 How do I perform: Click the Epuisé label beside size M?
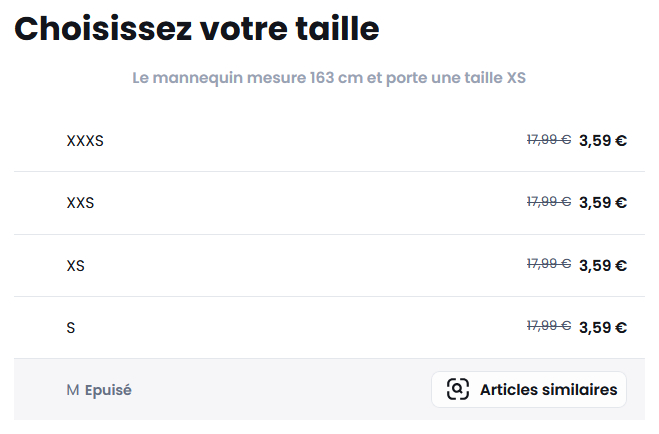point(108,390)
